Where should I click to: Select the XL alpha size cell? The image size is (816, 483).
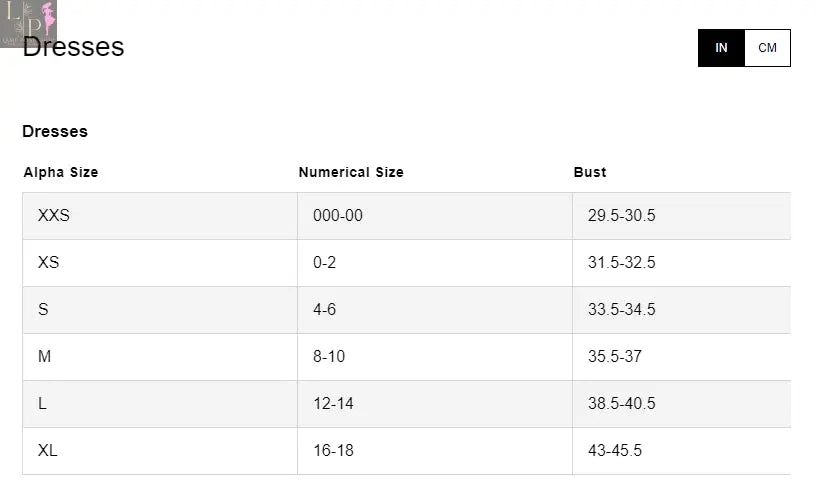point(48,451)
